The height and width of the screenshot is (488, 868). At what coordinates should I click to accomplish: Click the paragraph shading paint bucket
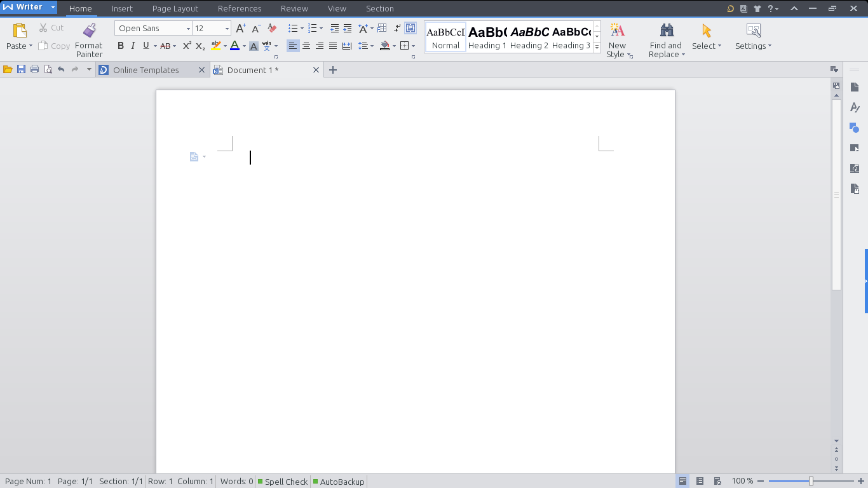click(384, 46)
